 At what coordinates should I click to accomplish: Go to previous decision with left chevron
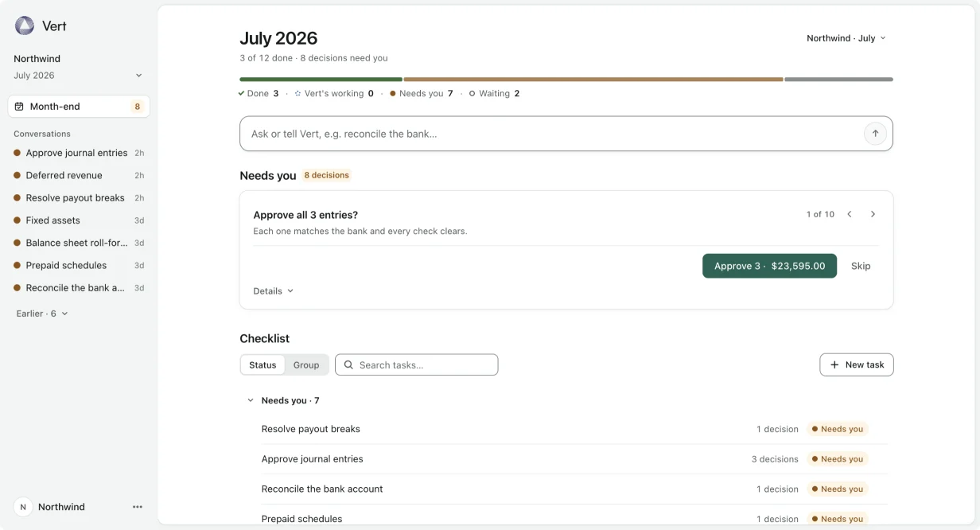(x=850, y=214)
